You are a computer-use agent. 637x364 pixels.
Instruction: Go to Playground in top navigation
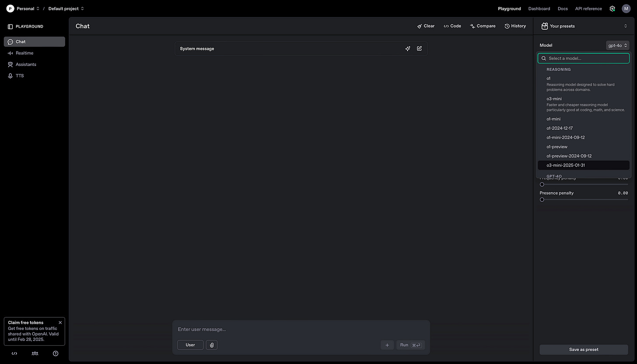(x=509, y=8)
